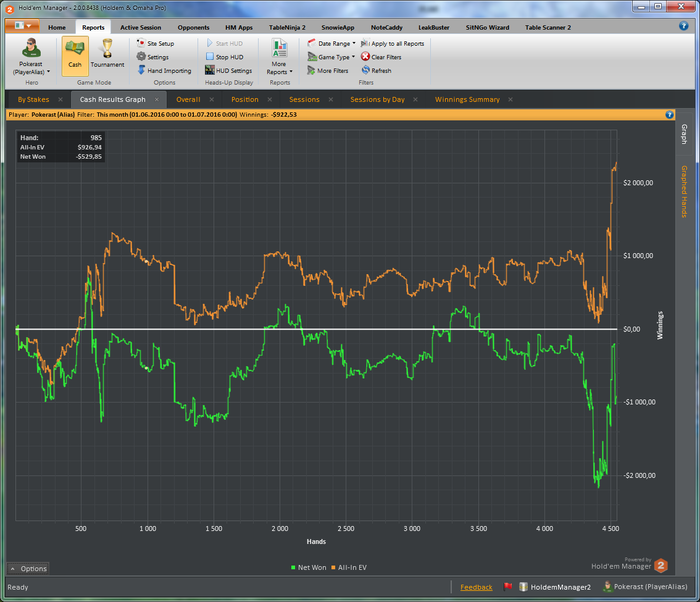This screenshot has width=700, height=602.
Task: Click the Net Won value in tooltip box
Action: [x=88, y=157]
